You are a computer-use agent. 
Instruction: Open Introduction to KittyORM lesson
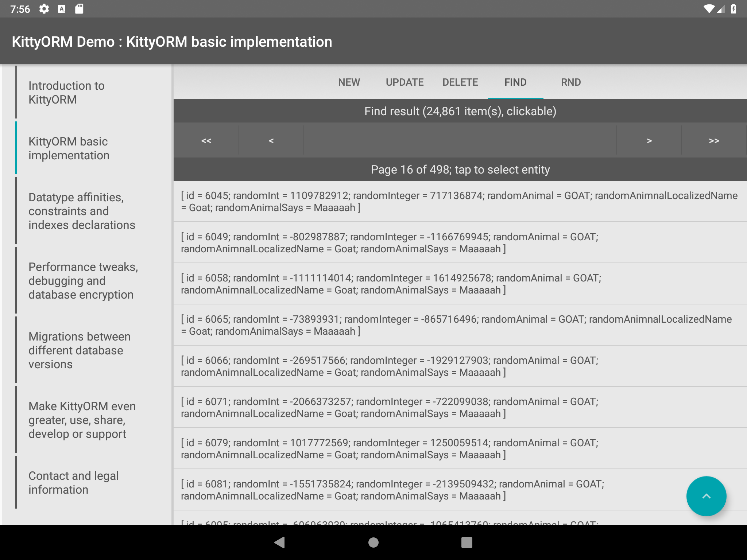(x=93, y=93)
